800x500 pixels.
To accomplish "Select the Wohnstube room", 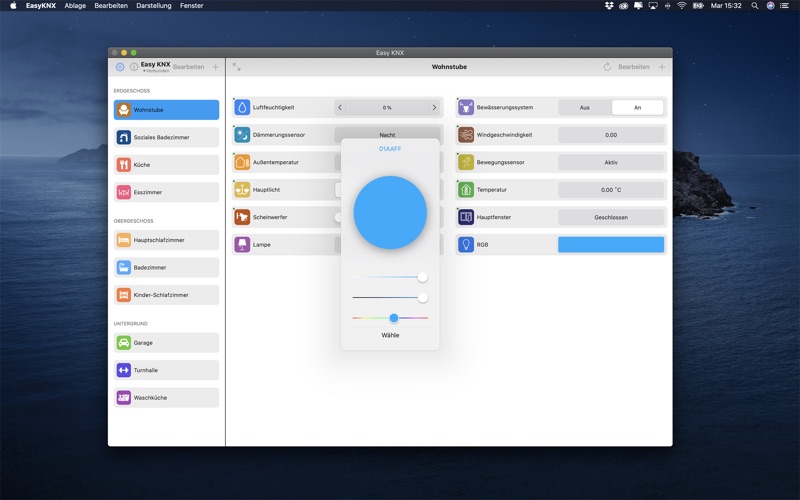I will pos(166,110).
